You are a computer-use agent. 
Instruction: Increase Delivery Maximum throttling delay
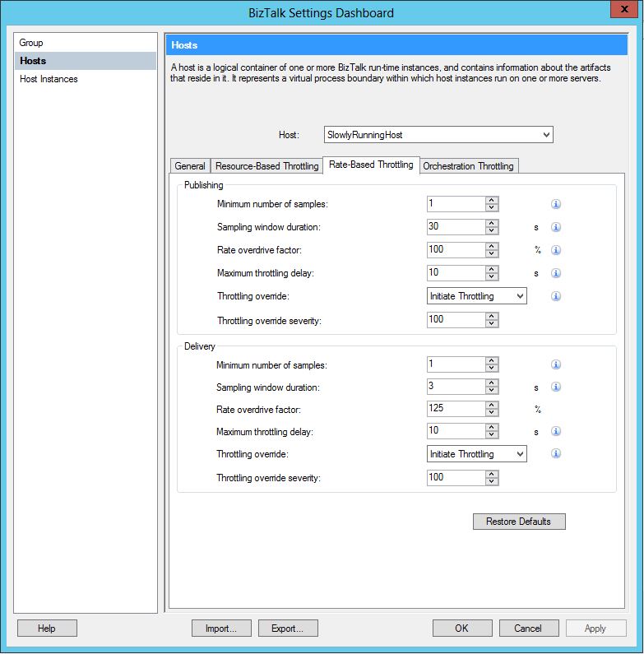[492, 427]
